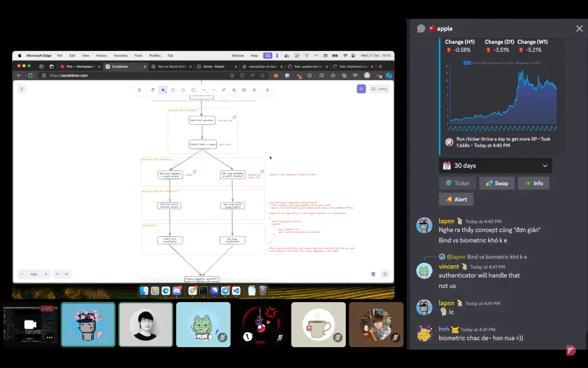This screenshot has width=588, height=368.
Task: Reset zoom by clicking 43% value
Action: click(34, 274)
